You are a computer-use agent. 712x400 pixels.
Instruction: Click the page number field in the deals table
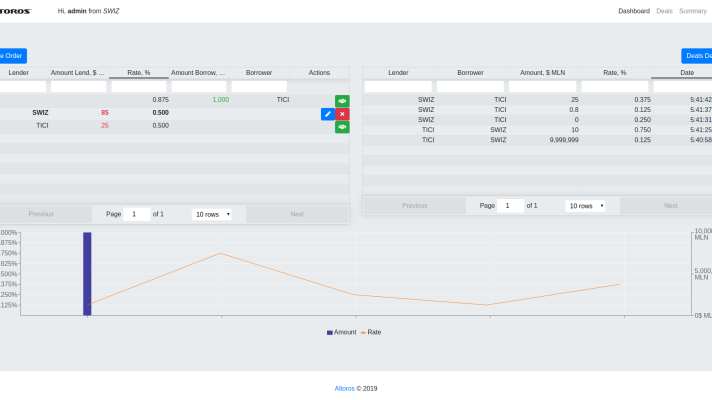point(511,206)
